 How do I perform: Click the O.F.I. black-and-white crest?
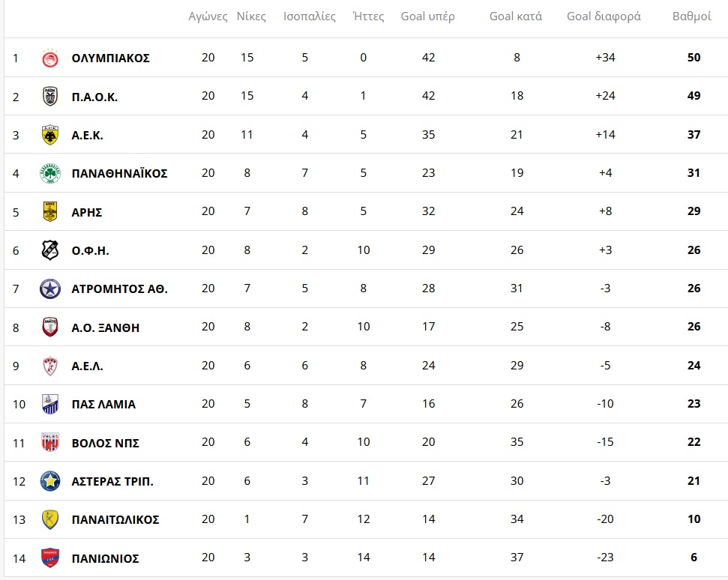[x=50, y=250]
